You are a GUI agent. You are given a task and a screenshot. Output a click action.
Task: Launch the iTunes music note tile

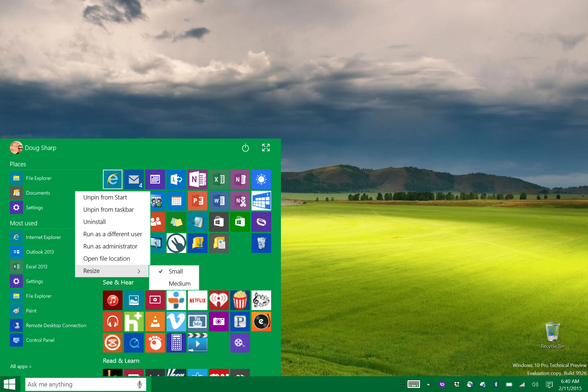click(x=113, y=300)
